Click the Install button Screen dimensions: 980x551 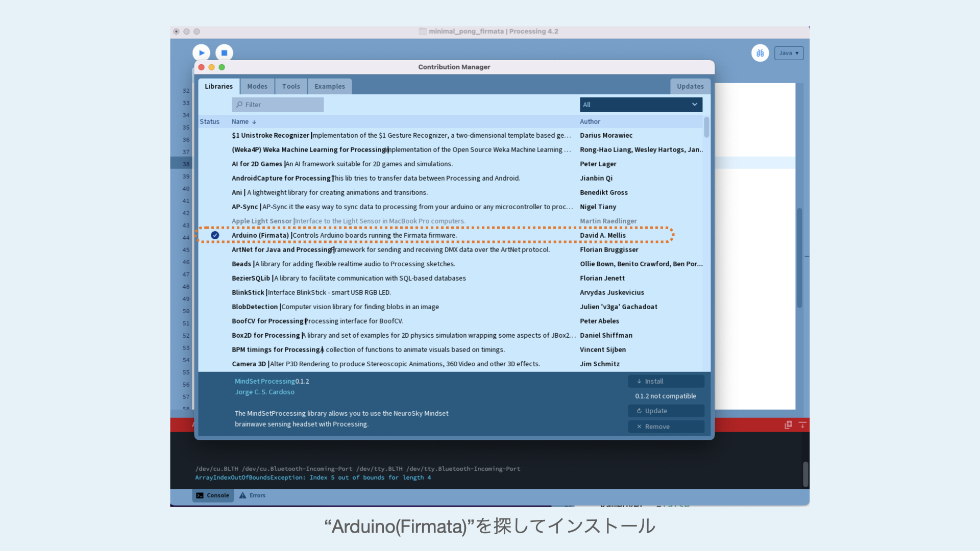point(666,381)
